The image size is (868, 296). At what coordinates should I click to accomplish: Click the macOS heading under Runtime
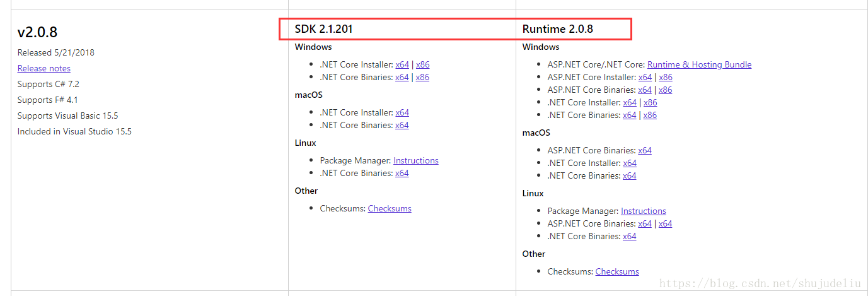(536, 133)
